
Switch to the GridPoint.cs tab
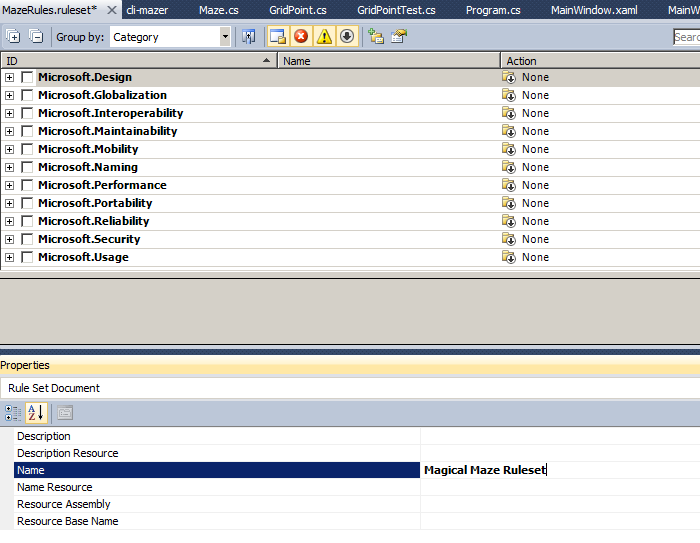coord(298,10)
